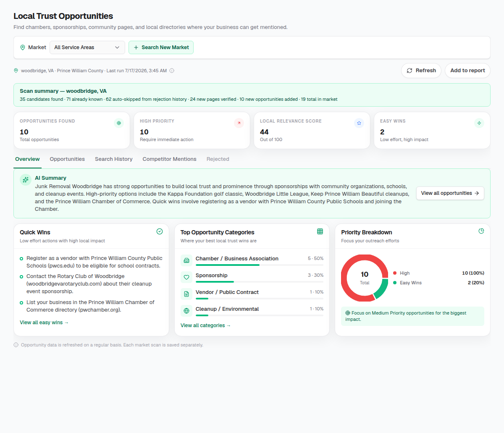
Task: Click the Search New Market button
Action: point(161,47)
